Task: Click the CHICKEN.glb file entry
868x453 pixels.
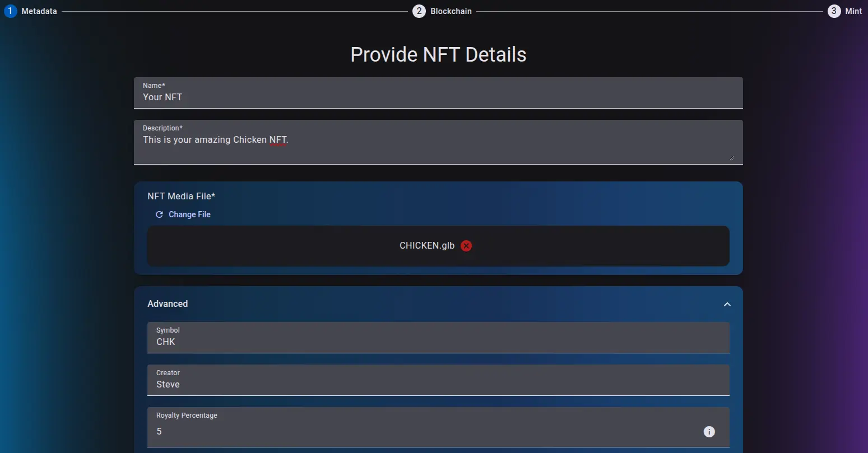Action: click(x=426, y=245)
